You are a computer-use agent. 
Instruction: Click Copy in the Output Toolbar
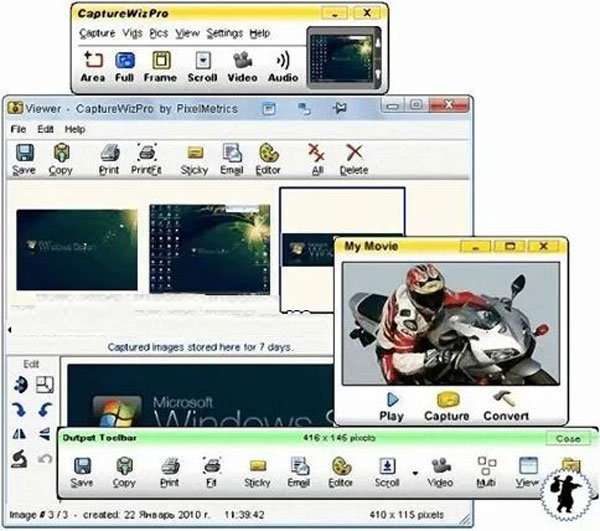124,472
